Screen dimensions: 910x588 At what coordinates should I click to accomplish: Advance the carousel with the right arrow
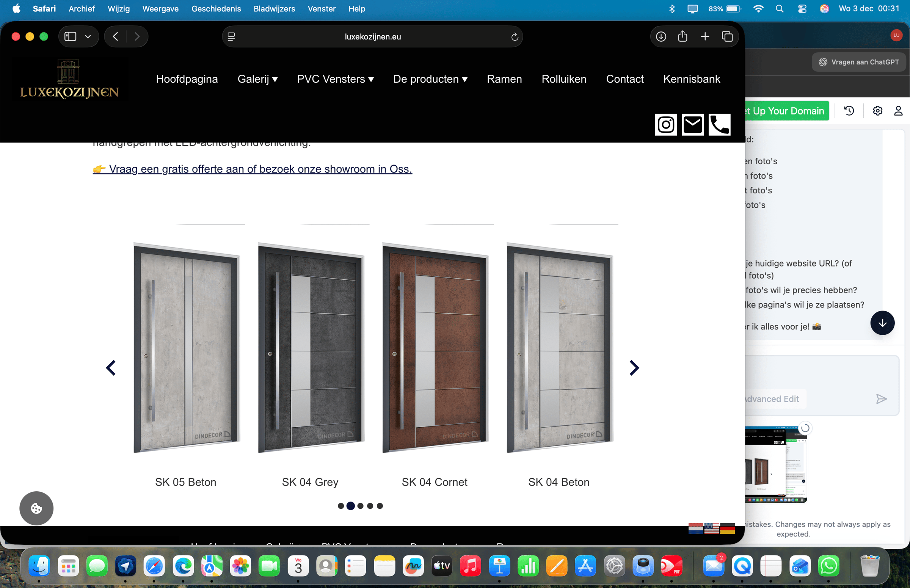[x=634, y=368]
